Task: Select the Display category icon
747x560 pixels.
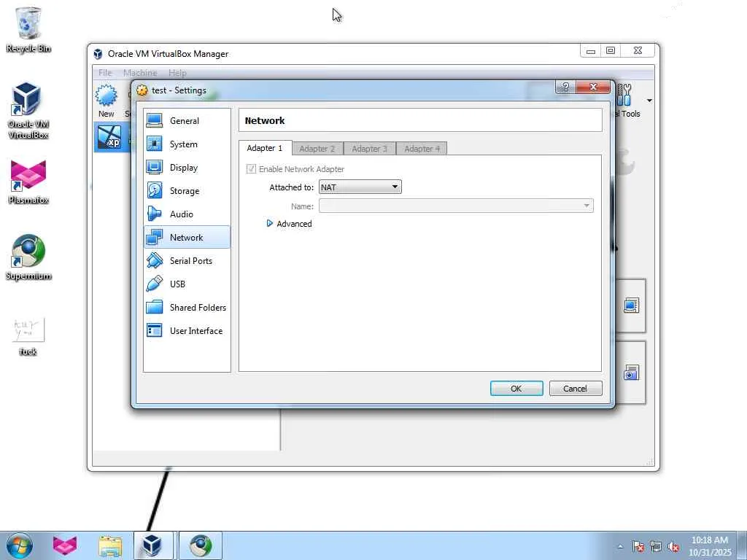Action: tap(155, 167)
